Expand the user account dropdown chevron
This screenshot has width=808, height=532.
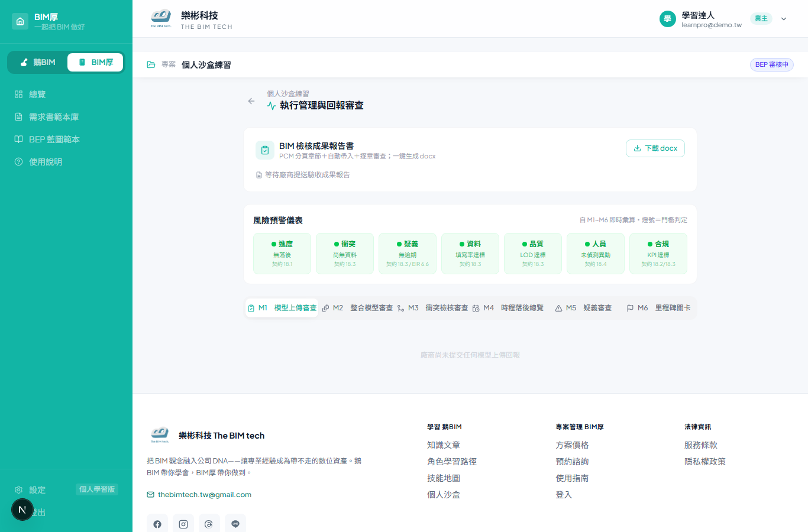tap(784, 19)
